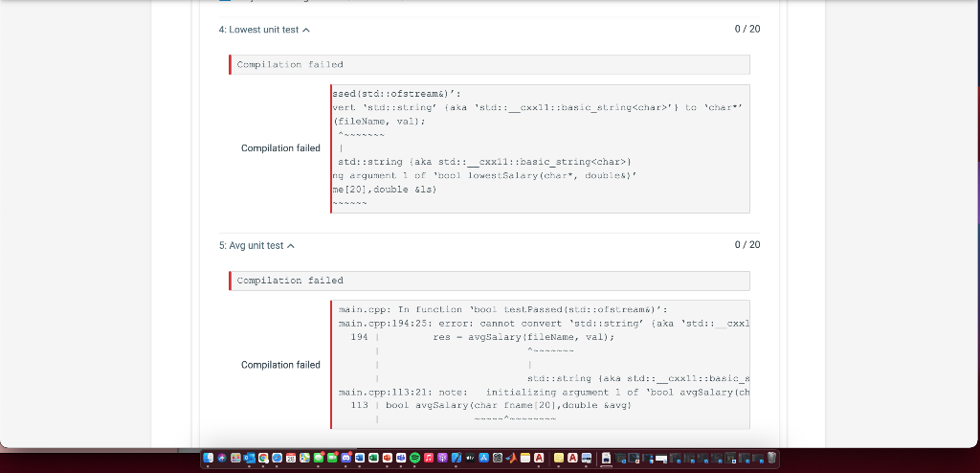Screen dimensions: 980x473
Task: Click the 'me[20],double &ls)' line
Action: coord(385,189)
